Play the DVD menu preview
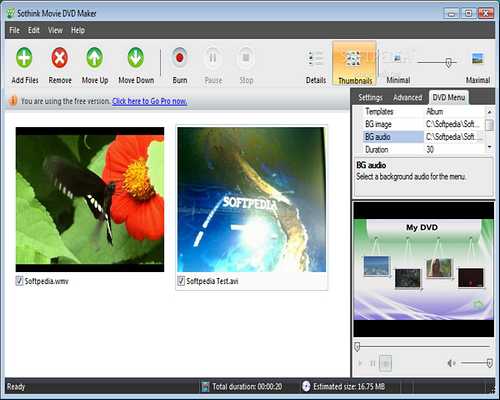Viewport: 500px width, 400px height. (360, 363)
